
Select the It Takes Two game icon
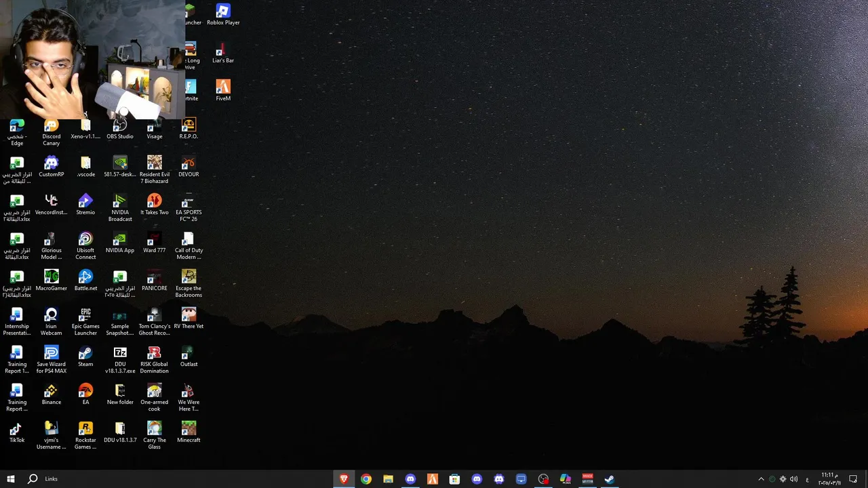pos(155,205)
